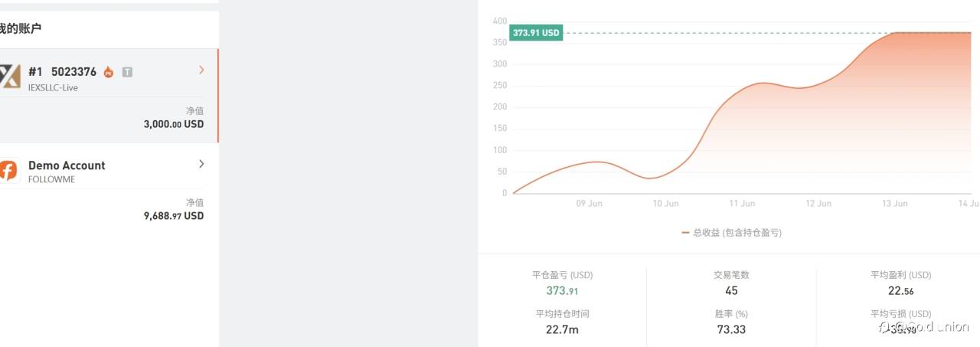This screenshot has height=347, width=980.
Task: Click the 胜率 (%) value 73.33
Action: [731, 329]
